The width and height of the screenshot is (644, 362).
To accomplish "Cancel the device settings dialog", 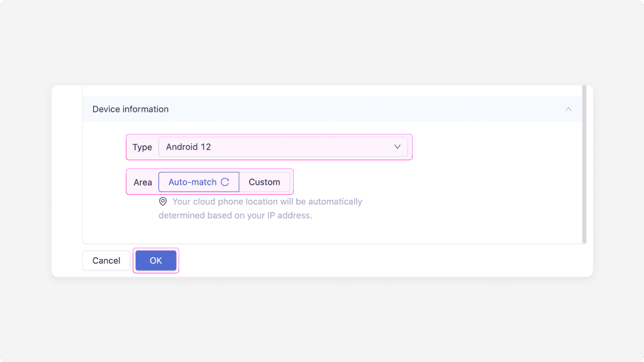I will click(106, 261).
